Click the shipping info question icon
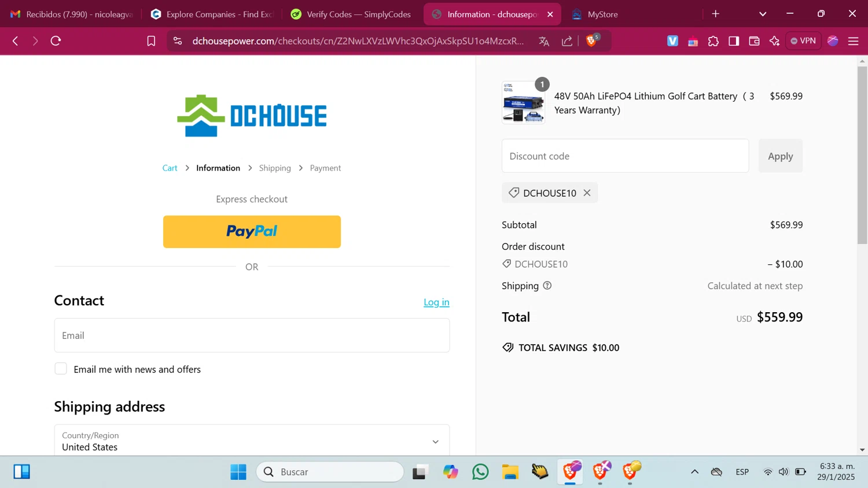The width and height of the screenshot is (868, 488). coord(547,286)
